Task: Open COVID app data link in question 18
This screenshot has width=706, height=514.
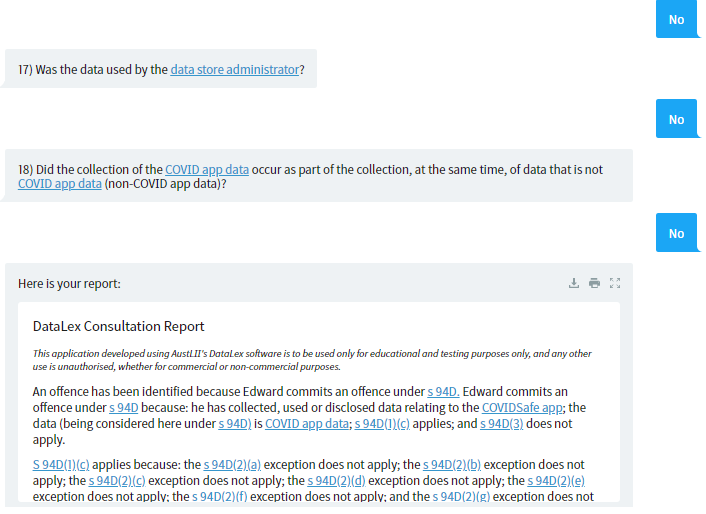Action: pos(207,170)
